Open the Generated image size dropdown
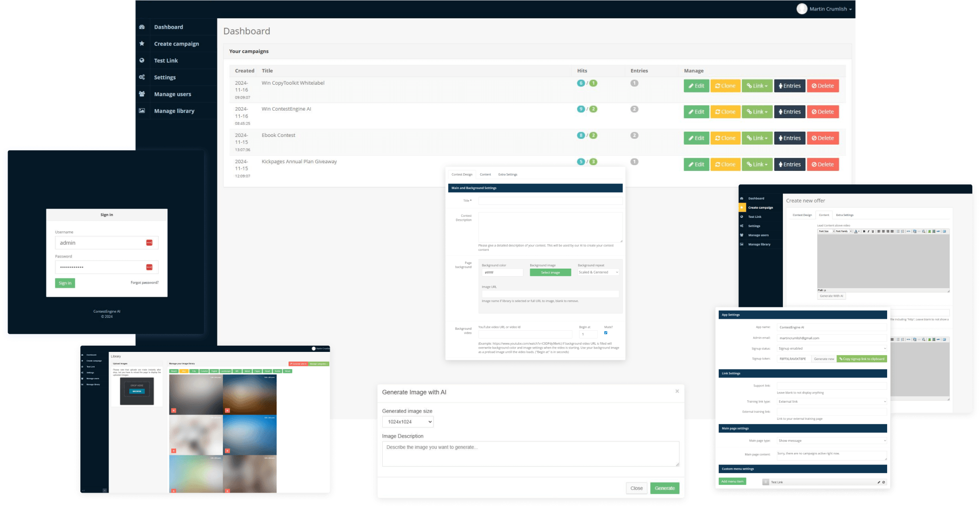 [408, 422]
